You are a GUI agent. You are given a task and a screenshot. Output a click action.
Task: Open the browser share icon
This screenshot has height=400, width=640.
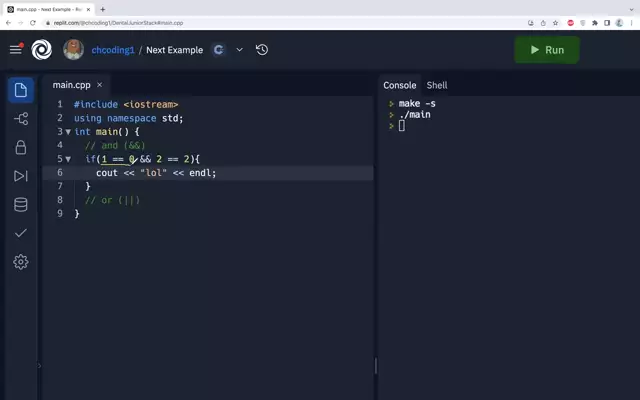click(x=543, y=23)
